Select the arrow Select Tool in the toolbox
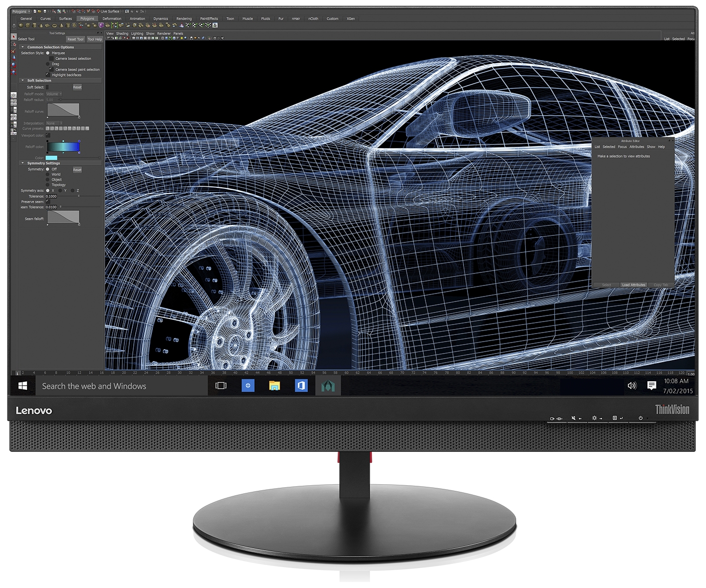 click(14, 37)
